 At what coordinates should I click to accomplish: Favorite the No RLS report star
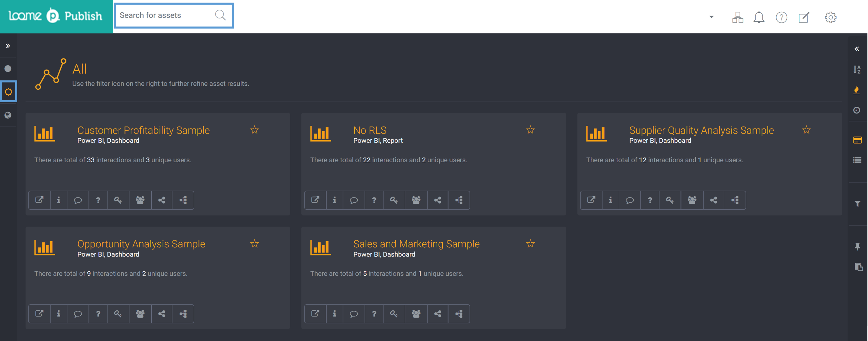tap(530, 130)
